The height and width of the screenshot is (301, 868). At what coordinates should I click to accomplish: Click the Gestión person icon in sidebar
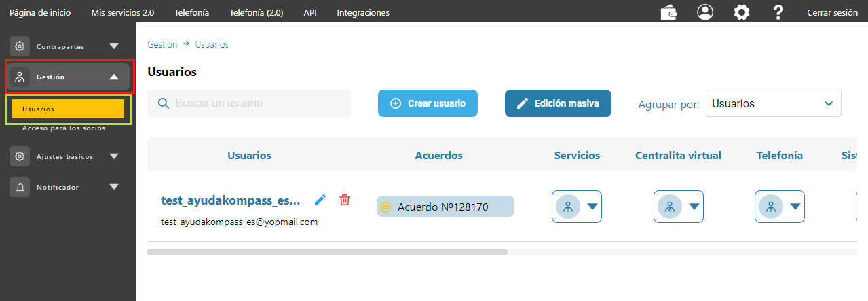20,77
